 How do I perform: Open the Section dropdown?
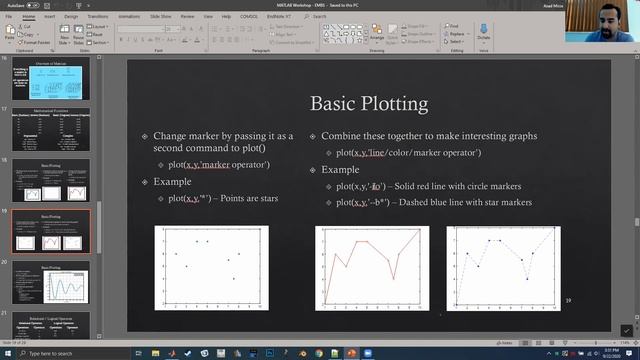coord(98,42)
